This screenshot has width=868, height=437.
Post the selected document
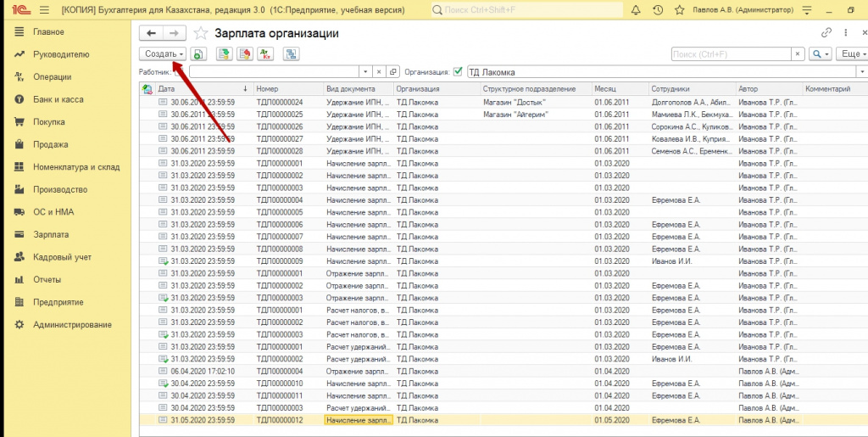tap(224, 53)
